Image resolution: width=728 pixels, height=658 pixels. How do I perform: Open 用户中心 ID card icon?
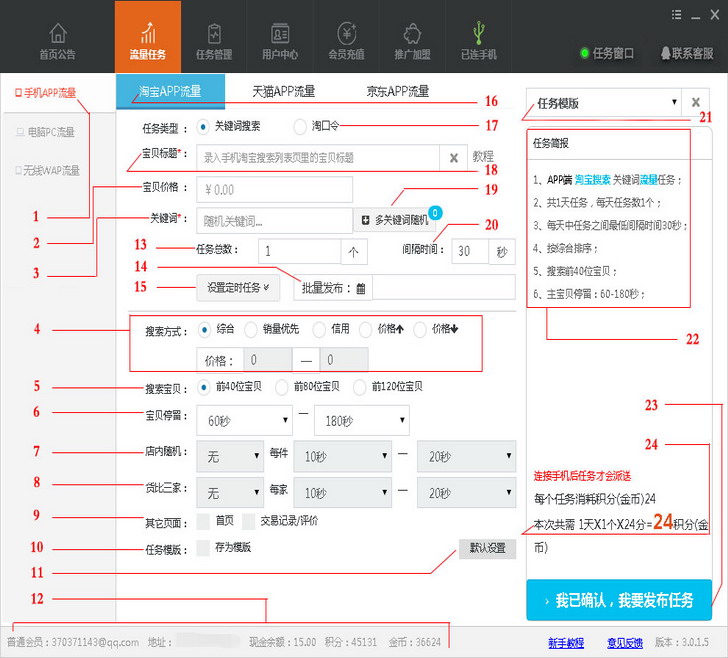(x=280, y=33)
